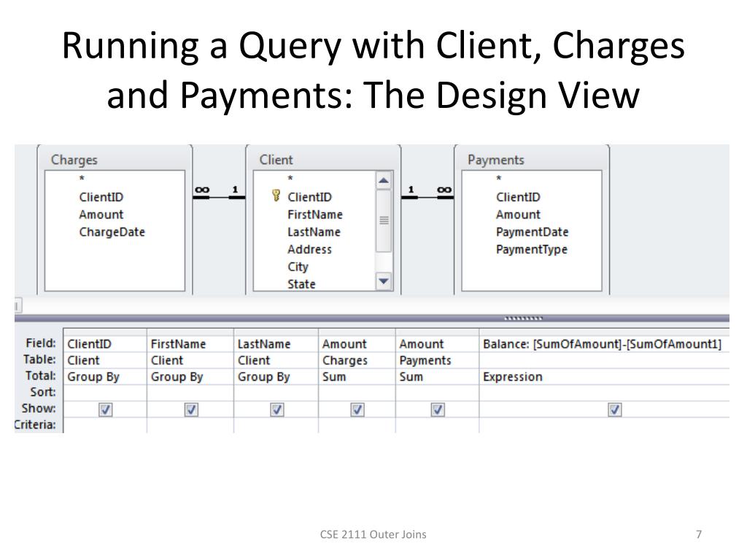
Task: Select PaymentDate in Payments table
Action: pos(532,233)
